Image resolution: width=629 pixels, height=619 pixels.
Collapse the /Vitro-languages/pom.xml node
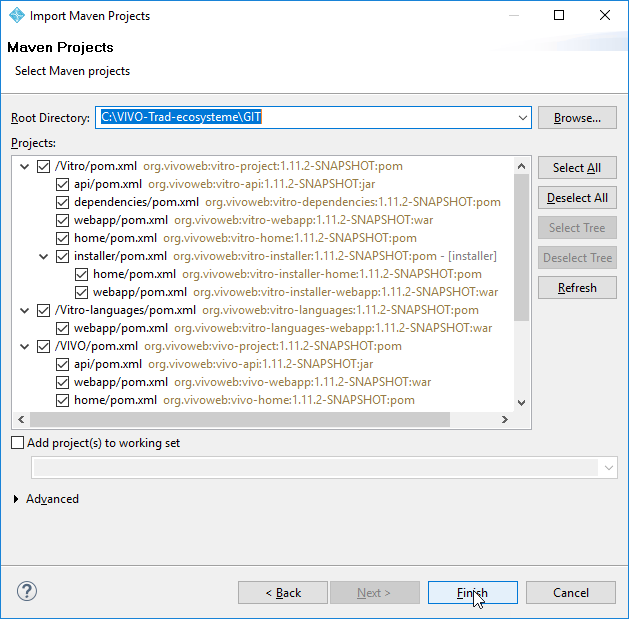point(24,310)
